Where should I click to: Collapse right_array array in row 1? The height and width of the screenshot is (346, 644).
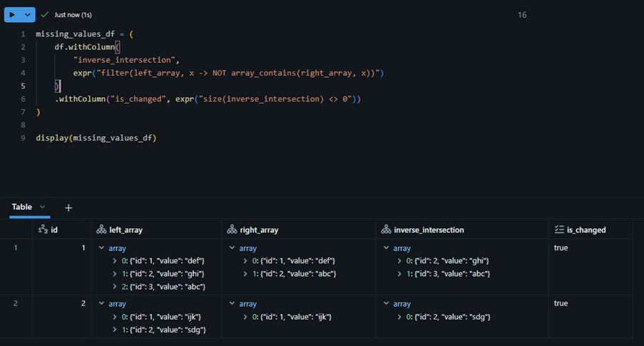coord(232,248)
